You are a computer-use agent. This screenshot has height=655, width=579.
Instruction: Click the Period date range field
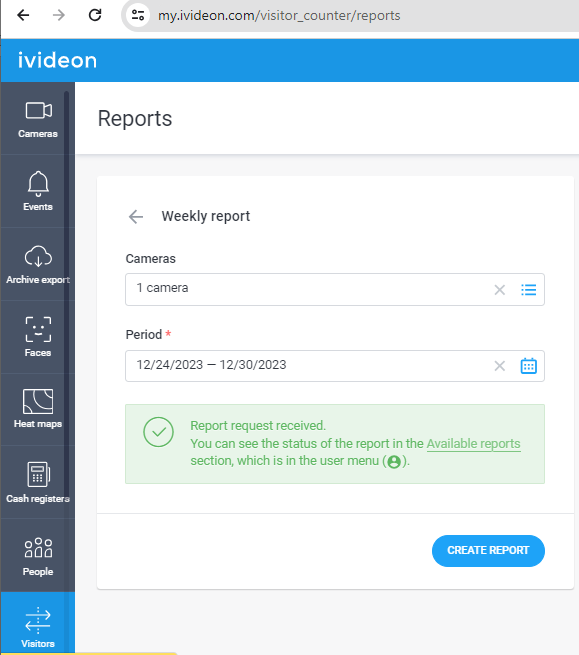click(x=335, y=366)
